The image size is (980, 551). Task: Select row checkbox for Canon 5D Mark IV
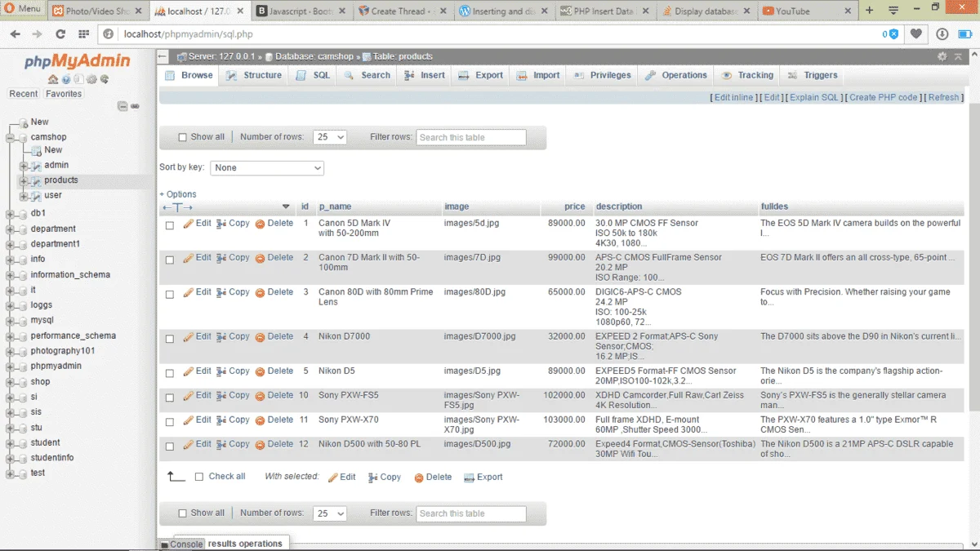coord(170,225)
